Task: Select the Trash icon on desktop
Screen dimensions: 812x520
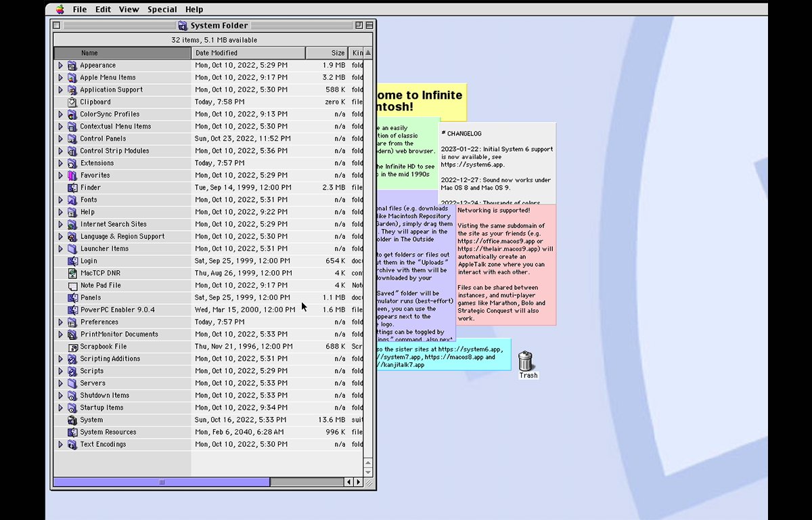Action: (526, 361)
